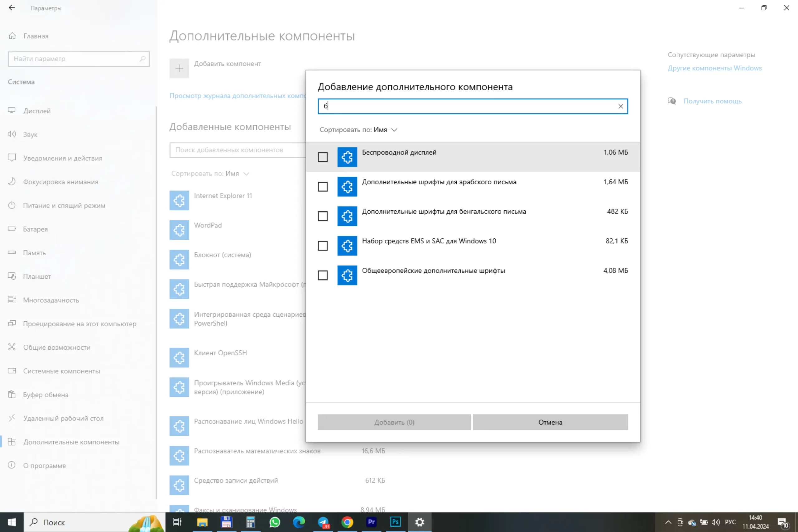Open Premiere Pro from the taskbar
The height and width of the screenshot is (532, 798).
click(371, 522)
